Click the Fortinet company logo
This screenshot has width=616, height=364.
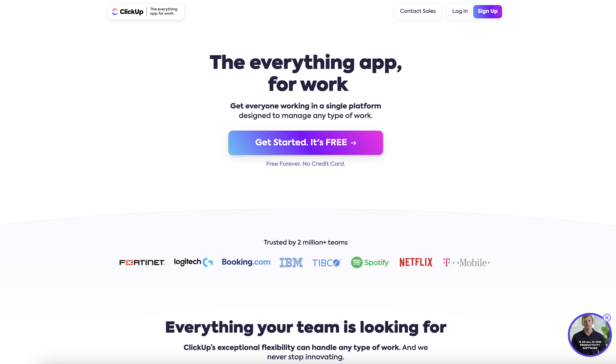(142, 262)
